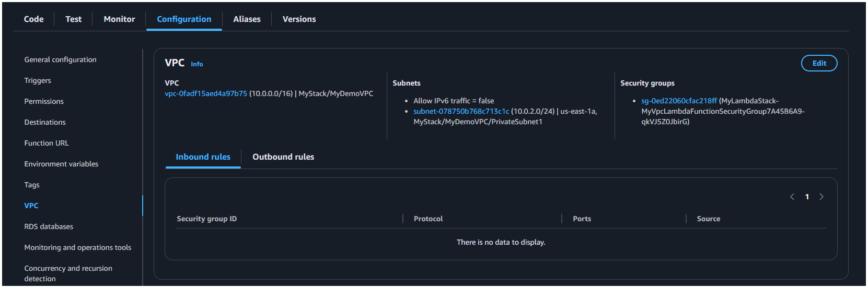The height and width of the screenshot is (288, 868).
Task: Open security group sg-0ed22060cfac218ff link
Action: point(679,101)
